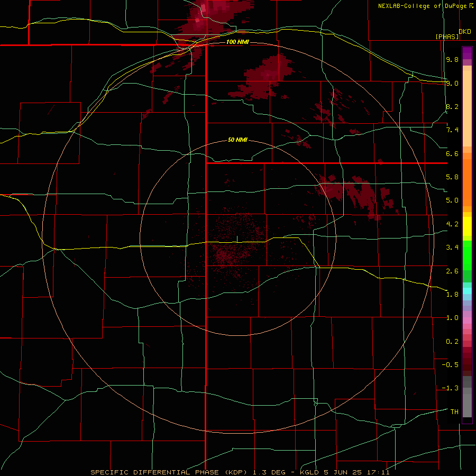
Task: Click the 2.6 value on the color scale
Action: 452,271
